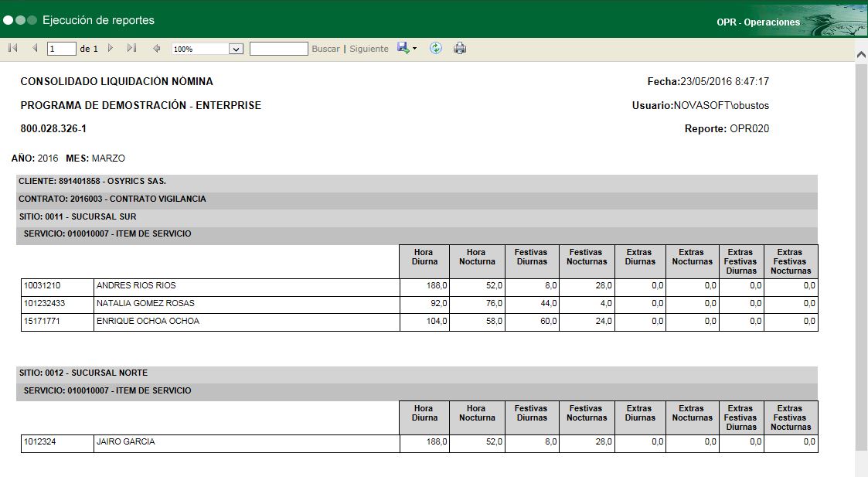Go to the first report page
This screenshot has height=477, width=868.
coord(12,49)
